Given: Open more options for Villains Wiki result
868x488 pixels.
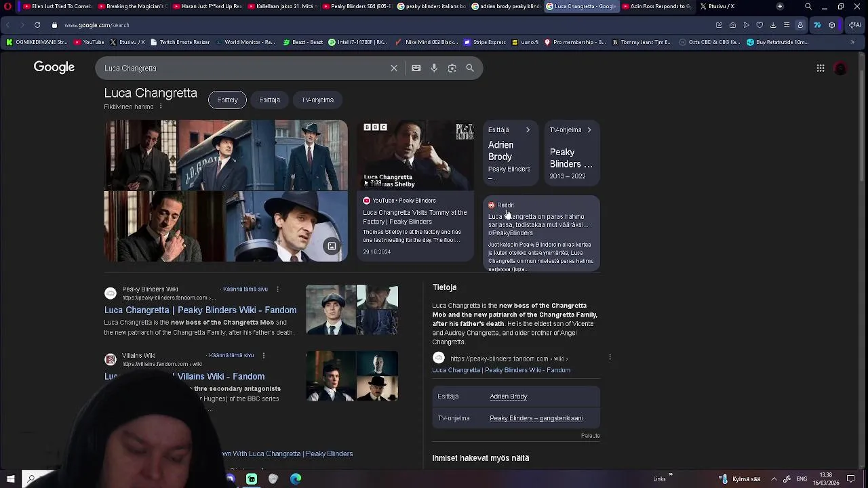Looking at the screenshot, I should [263, 355].
